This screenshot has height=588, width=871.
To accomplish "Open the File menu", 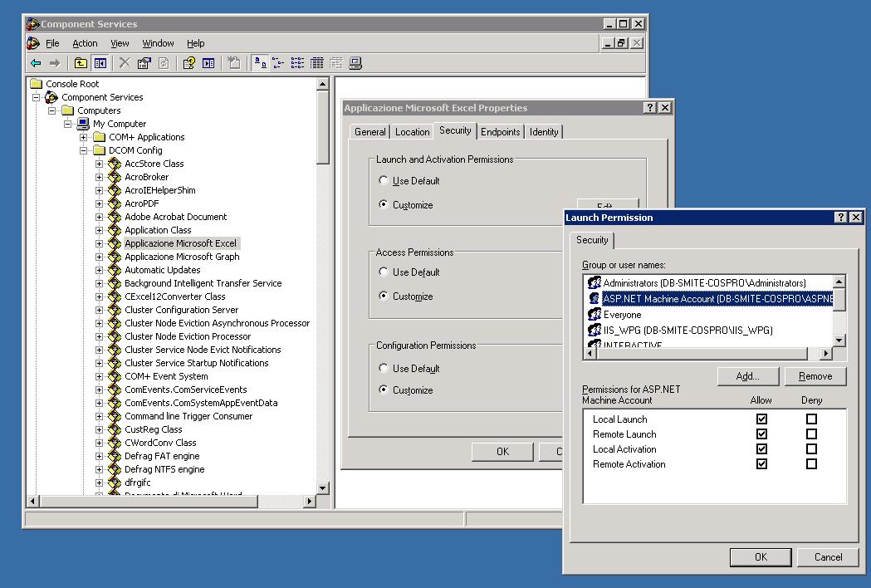I will [x=52, y=43].
